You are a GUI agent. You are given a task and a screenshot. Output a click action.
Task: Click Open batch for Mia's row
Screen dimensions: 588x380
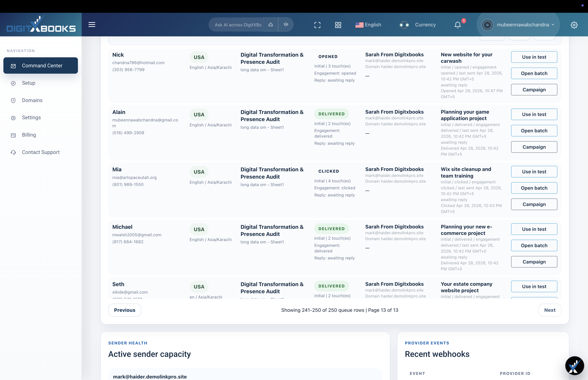(534, 188)
